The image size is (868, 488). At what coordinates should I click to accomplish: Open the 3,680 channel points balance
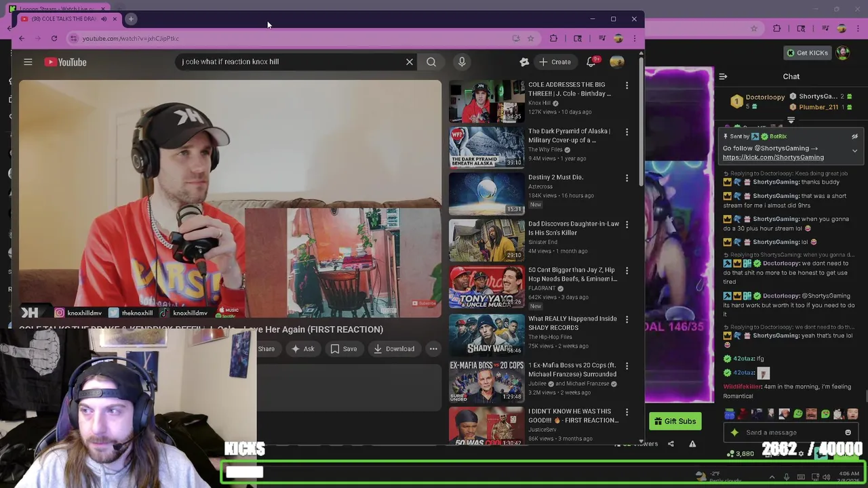[x=739, y=453]
